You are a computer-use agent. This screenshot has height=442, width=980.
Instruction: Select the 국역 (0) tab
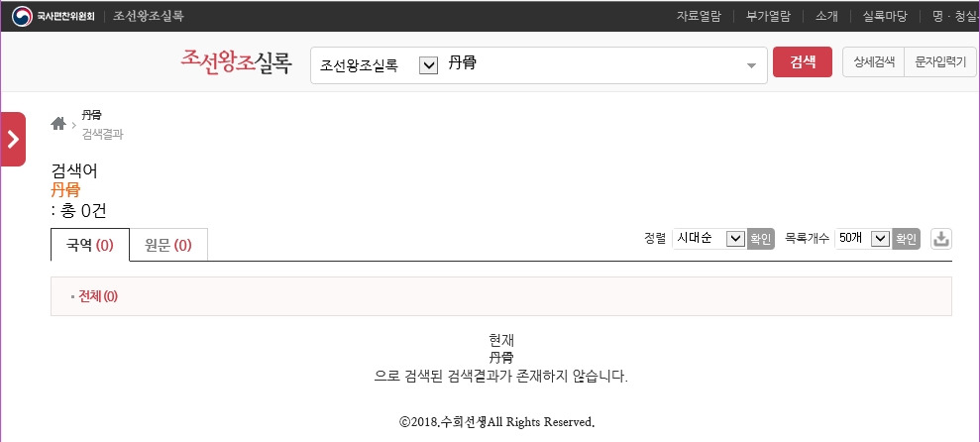tap(90, 245)
